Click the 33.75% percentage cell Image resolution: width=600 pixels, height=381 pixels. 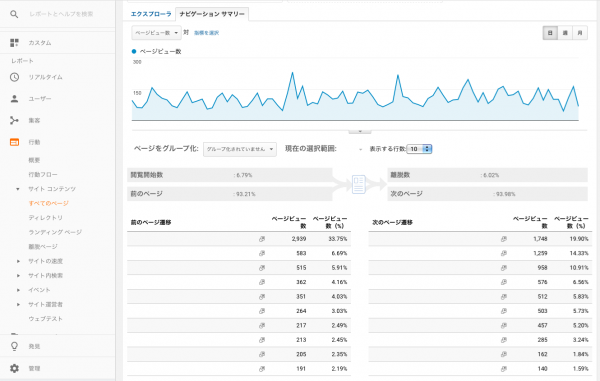(338, 239)
